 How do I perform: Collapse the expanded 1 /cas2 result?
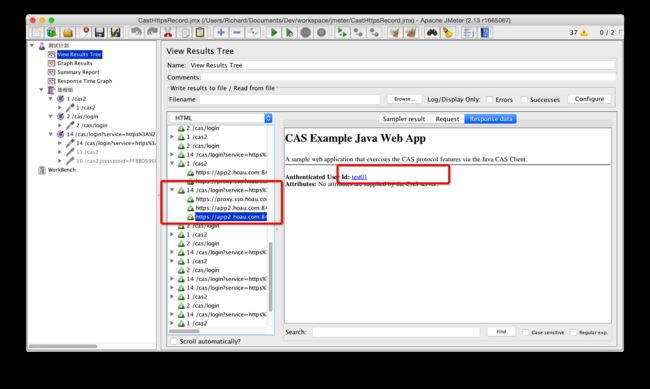(172, 163)
